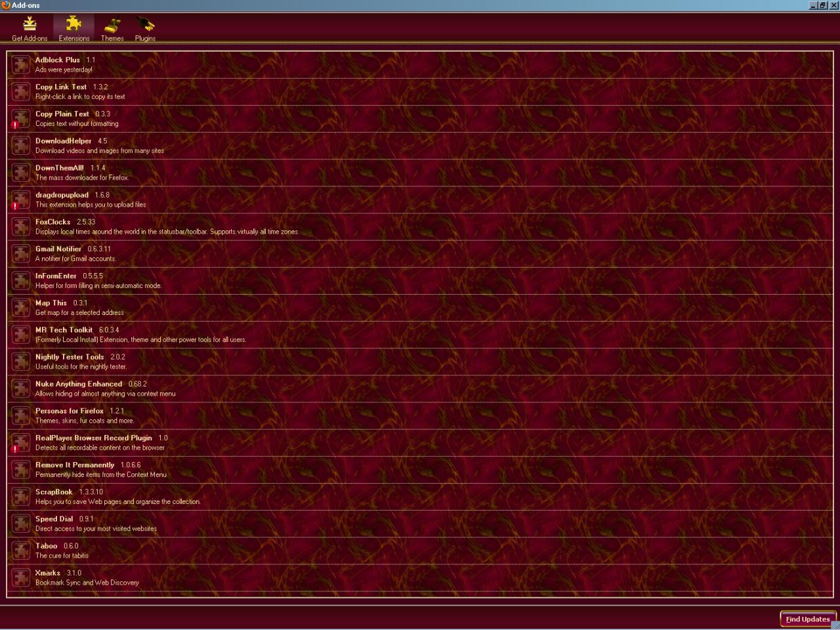840x630 pixels.
Task: Click the FoxClocks extension icon
Action: coord(21,226)
